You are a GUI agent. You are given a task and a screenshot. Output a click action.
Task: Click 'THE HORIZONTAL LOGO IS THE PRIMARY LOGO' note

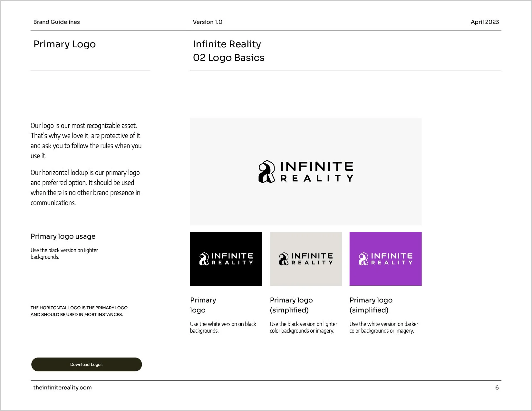(79, 311)
